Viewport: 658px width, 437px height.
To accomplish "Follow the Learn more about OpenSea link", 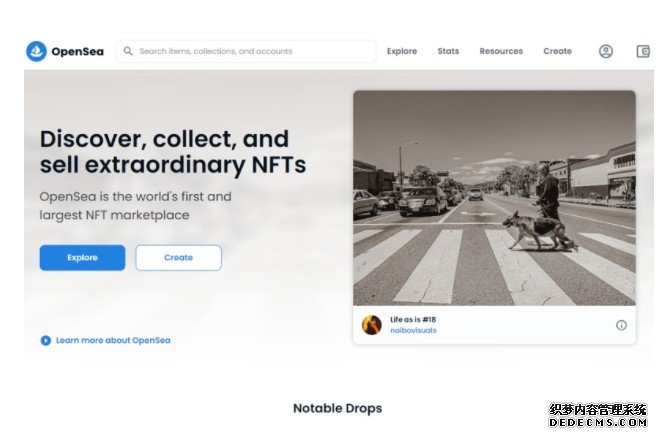I will point(113,340).
